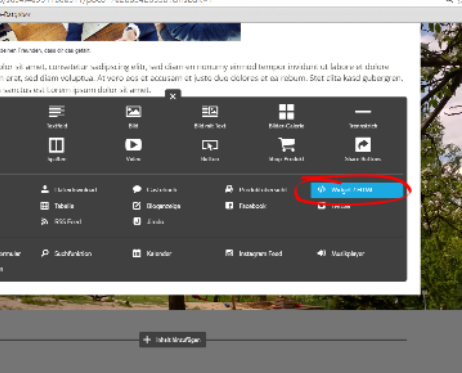Insert Share-Buttons element

click(363, 149)
